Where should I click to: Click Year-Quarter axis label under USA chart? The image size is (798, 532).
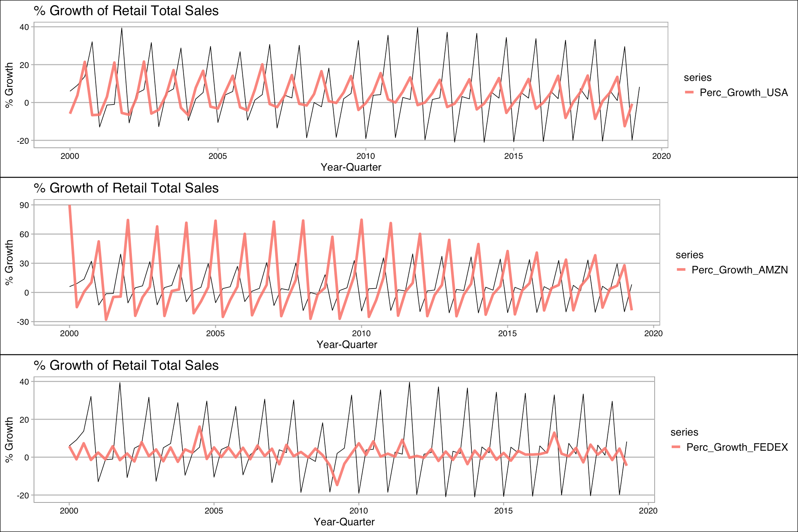[x=351, y=167]
